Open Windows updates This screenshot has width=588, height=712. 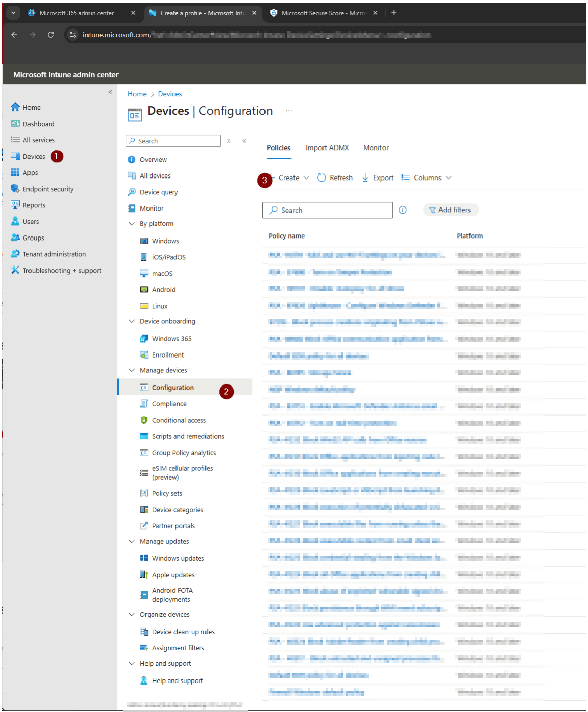[x=178, y=558]
